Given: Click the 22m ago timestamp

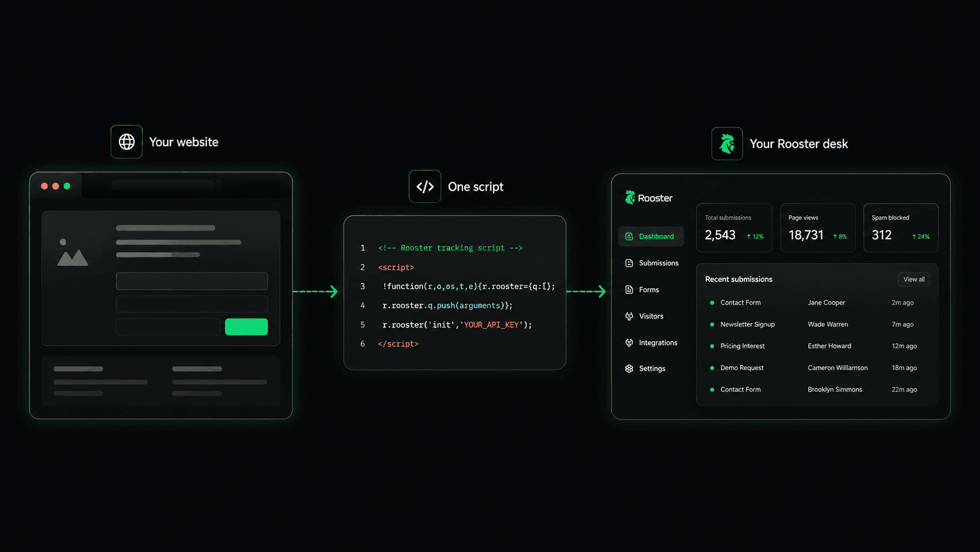Looking at the screenshot, I should coord(904,390).
